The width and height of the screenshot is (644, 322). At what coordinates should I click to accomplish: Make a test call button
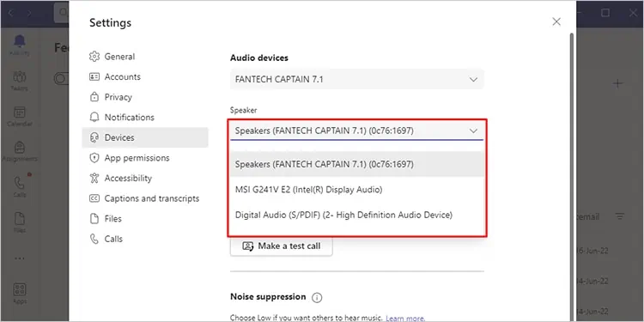[x=282, y=246]
